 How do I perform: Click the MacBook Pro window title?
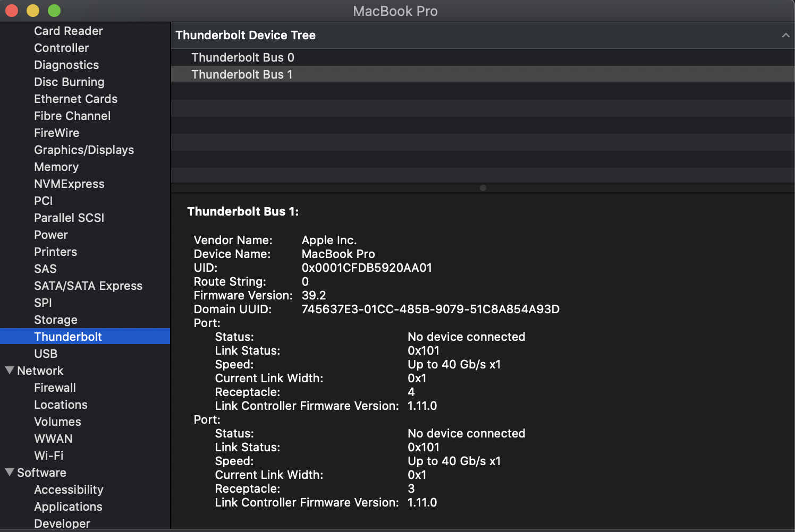pos(395,11)
